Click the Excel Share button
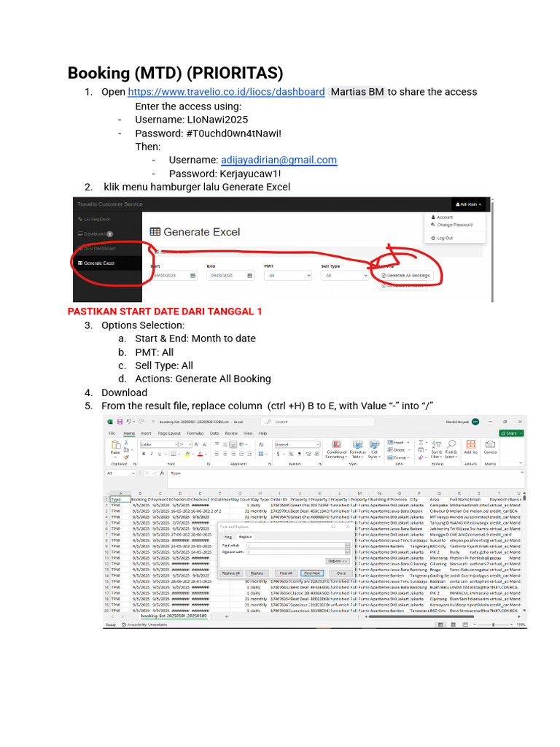Viewport: 560px width, 747px height. point(511,433)
